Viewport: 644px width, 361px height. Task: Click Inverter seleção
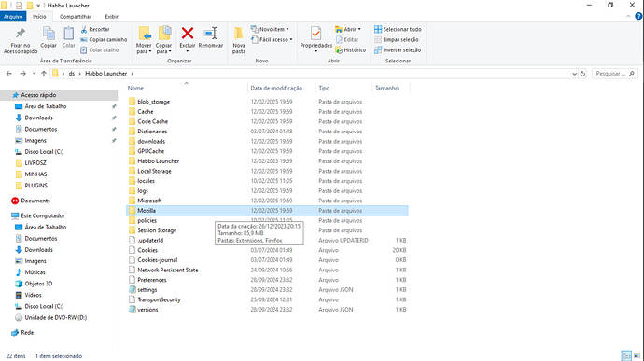[398, 49]
